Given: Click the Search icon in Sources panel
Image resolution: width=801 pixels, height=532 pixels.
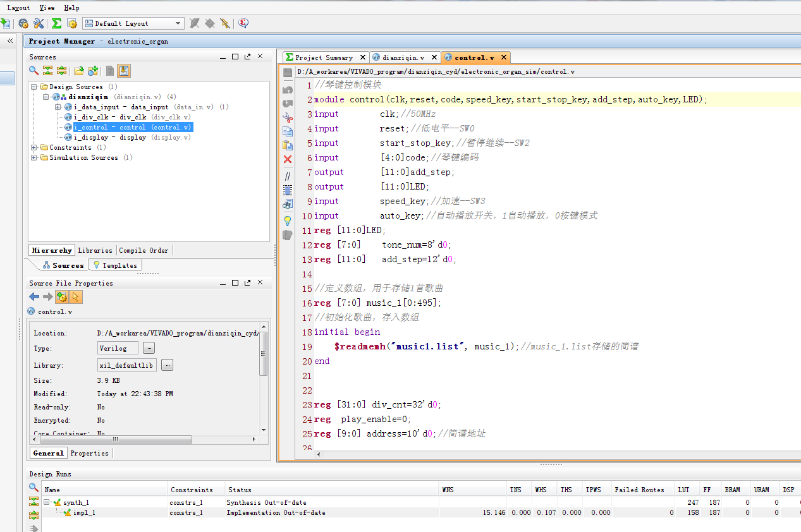Looking at the screenshot, I should pyautogui.click(x=34, y=71).
